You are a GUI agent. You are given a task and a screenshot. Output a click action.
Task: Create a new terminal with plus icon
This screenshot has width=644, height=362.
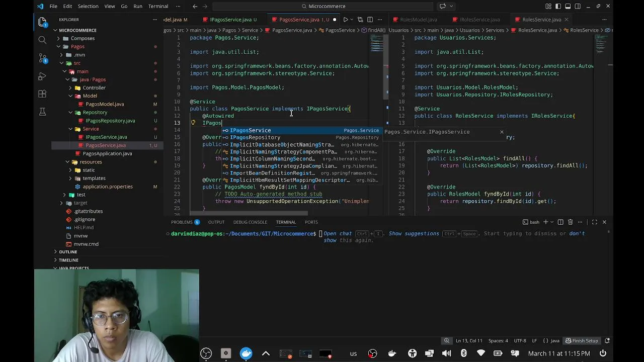[546, 222]
